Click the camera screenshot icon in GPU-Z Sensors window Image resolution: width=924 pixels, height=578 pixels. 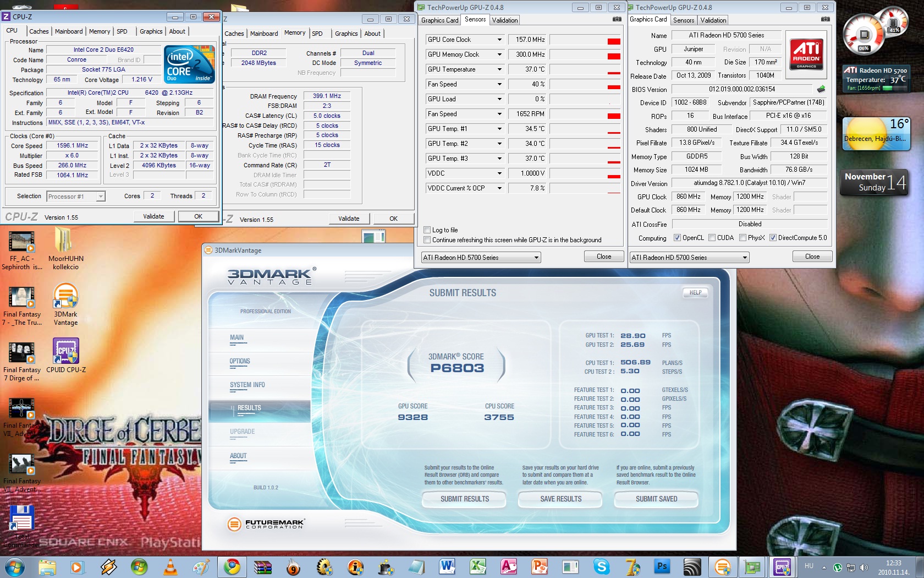pos(617,20)
